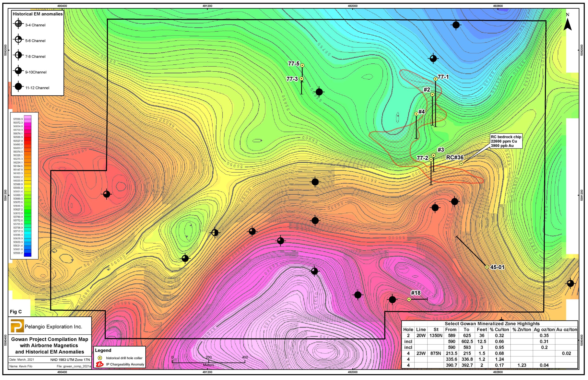Click the 9-10 Channel legend symbol
588x380 pixels.
tap(18, 71)
